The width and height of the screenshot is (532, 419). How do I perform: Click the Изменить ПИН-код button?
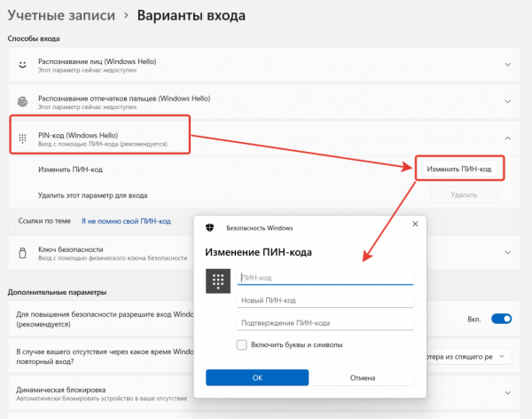[x=459, y=169]
